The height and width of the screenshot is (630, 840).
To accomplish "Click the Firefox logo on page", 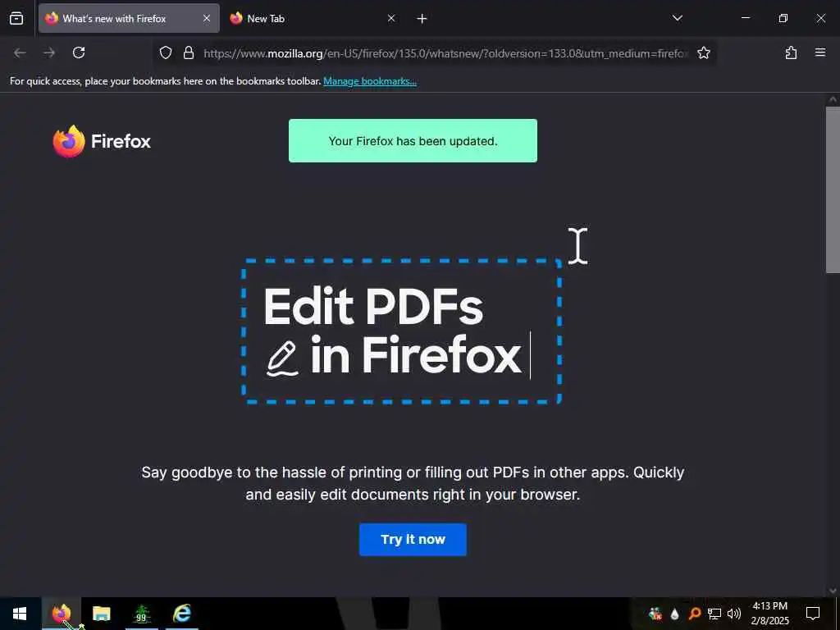I will click(102, 141).
